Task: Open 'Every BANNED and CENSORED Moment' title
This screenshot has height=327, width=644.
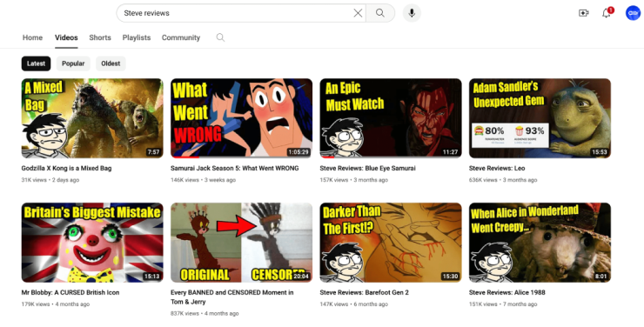Action: [x=232, y=297]
